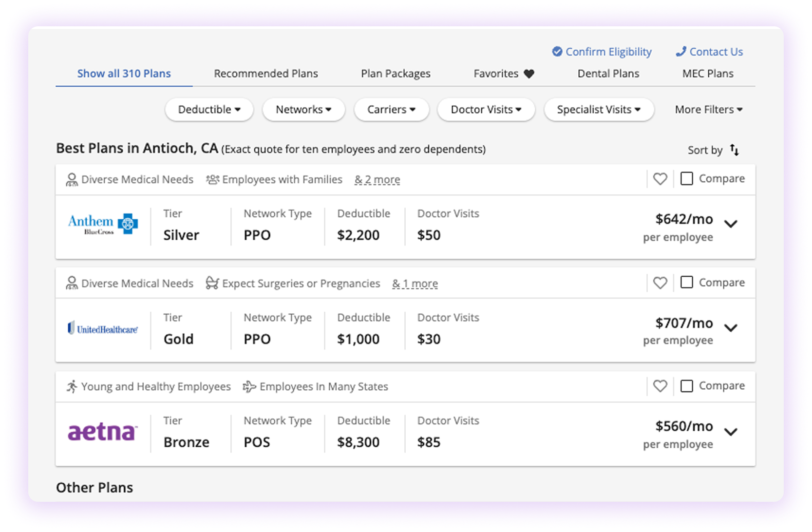The height and width of the screenshot is (532, 812).
Task: Favorite the Anthem Silver plan heart icon
Action: click(x=660, y=179)
